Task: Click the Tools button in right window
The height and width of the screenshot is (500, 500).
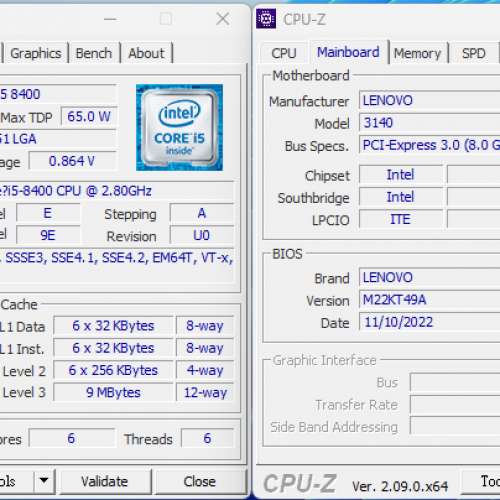Action: [481, 481]
